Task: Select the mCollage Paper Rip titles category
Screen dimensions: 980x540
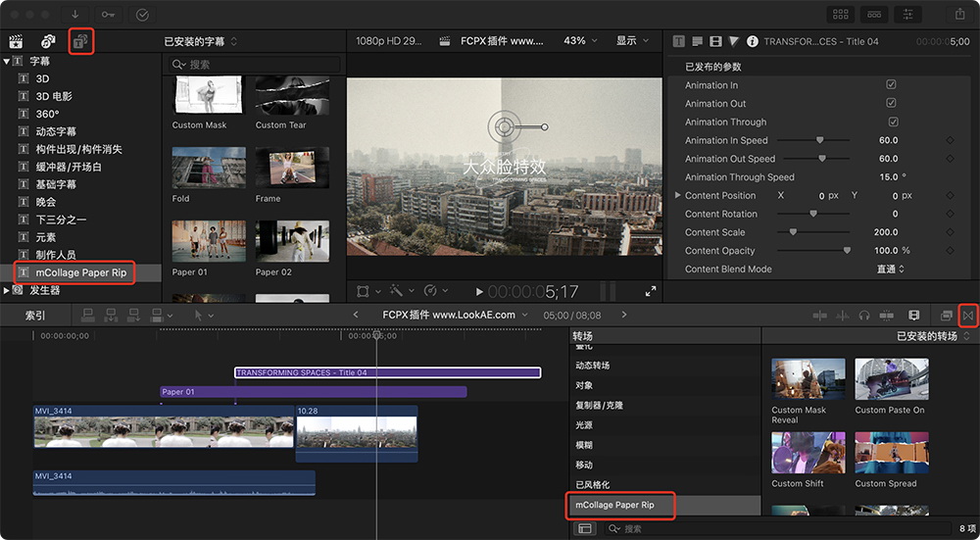Action: 80,272
